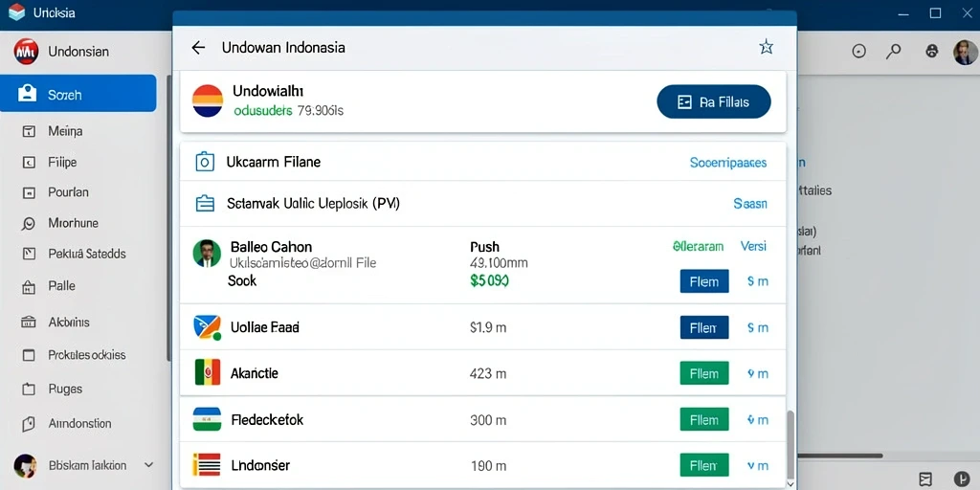Click the red Undonsian profile logo
Image resolution: width=980 pixels, height=490 pixels.
[x=26, y=52]
